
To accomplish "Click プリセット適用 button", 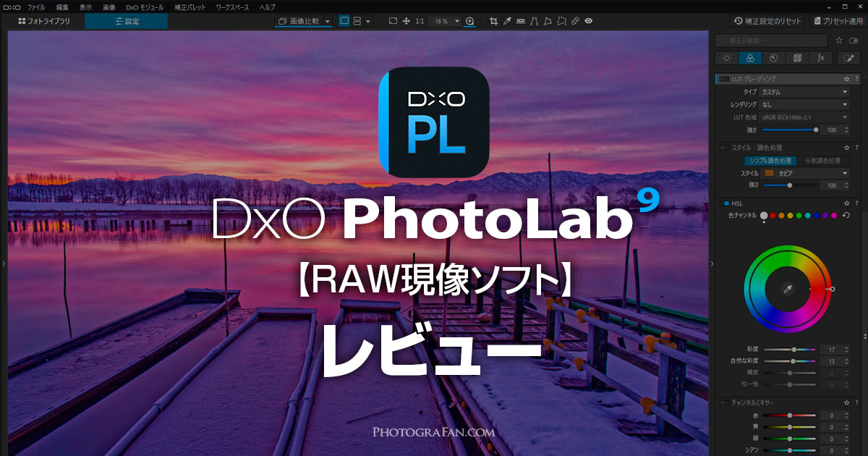I will coord(838,21).
